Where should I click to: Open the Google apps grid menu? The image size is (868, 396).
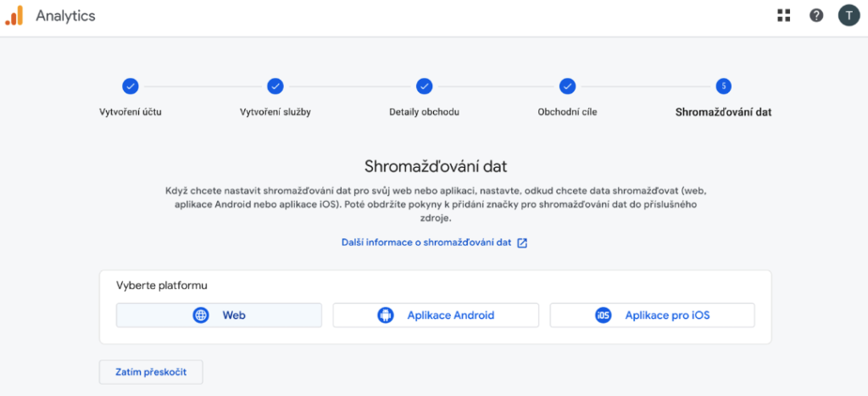tap(783, 15)
